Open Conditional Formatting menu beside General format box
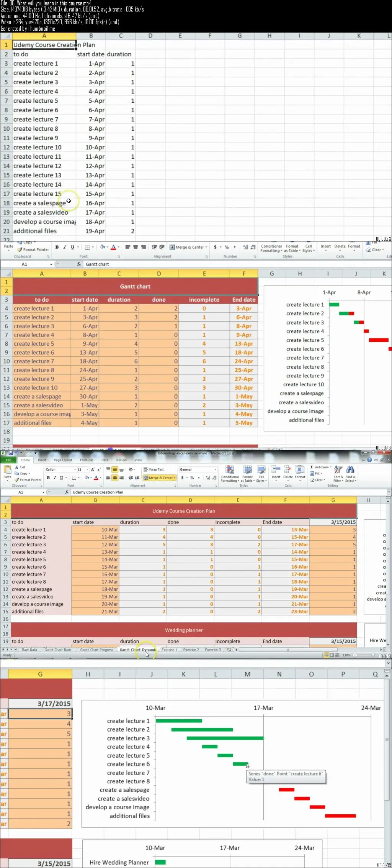Image resolution: width=392 pixels, height=868 pixels. tap(230, 474)
